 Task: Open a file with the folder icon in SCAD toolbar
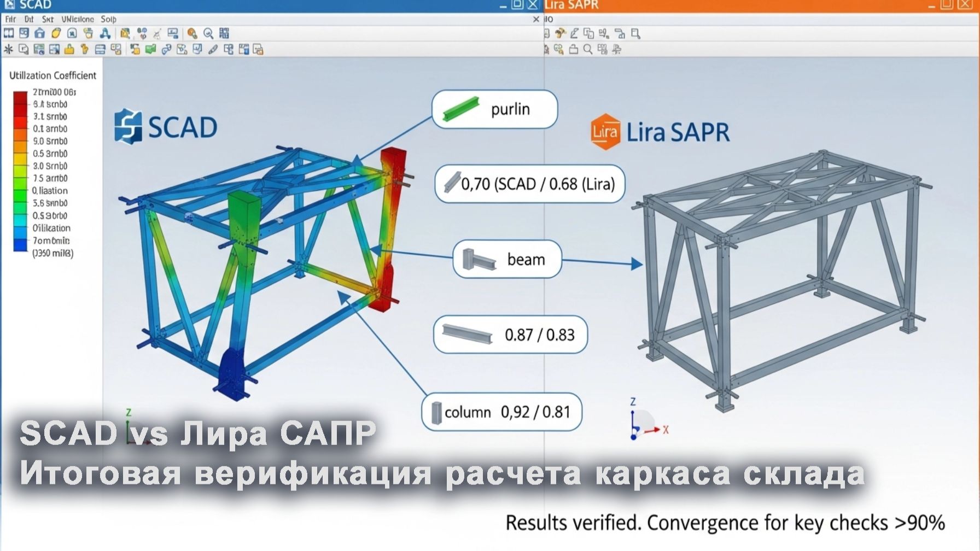[56, 34]
